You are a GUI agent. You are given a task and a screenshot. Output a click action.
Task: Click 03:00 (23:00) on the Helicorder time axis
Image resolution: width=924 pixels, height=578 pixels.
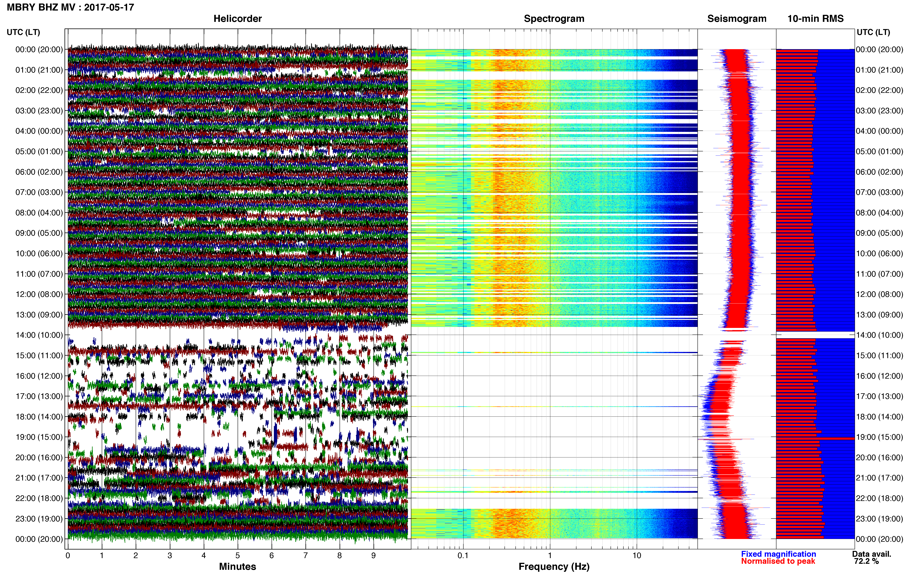coord(39,111)
